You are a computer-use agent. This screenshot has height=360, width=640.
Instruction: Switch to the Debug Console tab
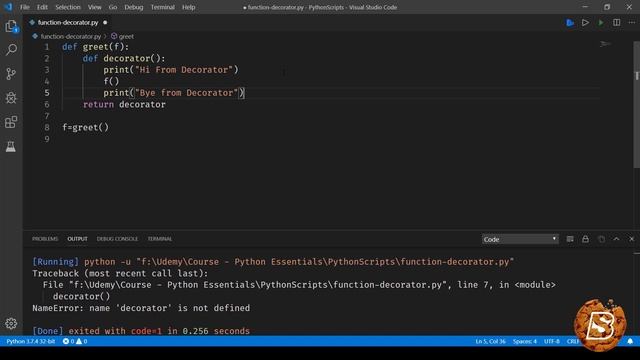click(117, 239)
